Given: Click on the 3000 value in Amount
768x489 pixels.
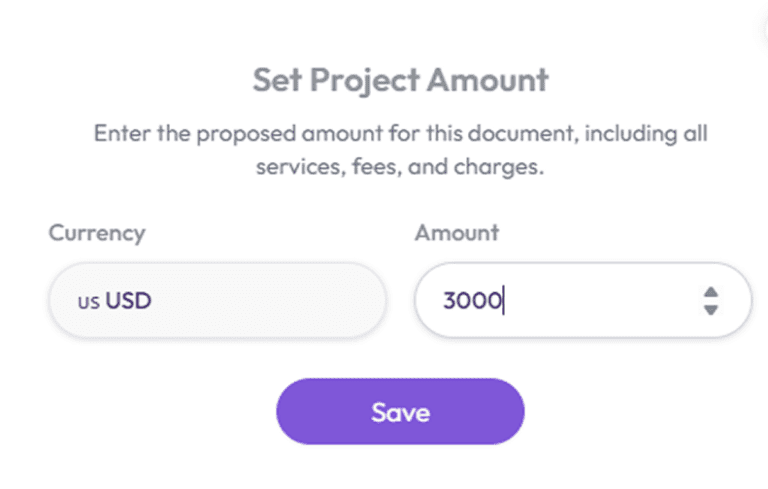Looking at the screenshot, I should pyautogui.click(x=472, y=300).
